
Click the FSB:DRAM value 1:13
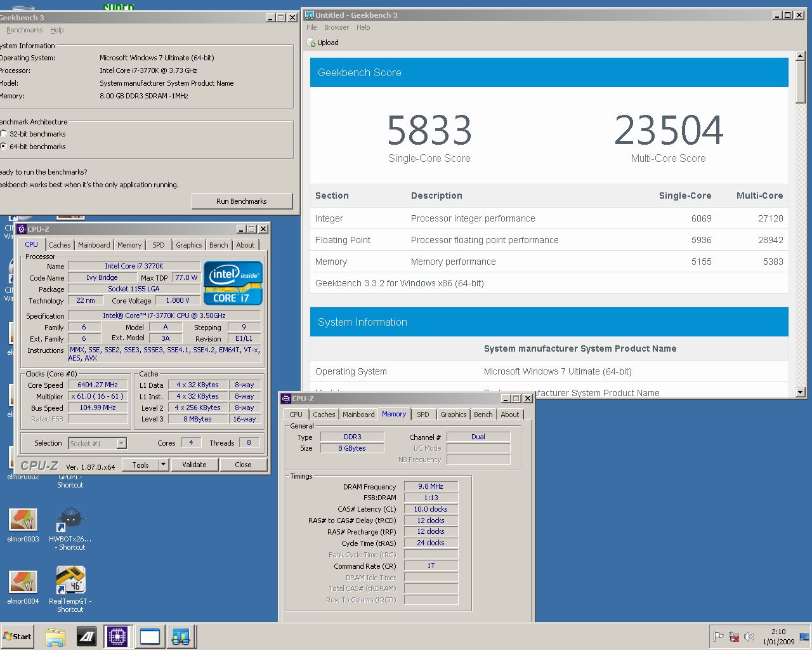(x=431, y=498)
